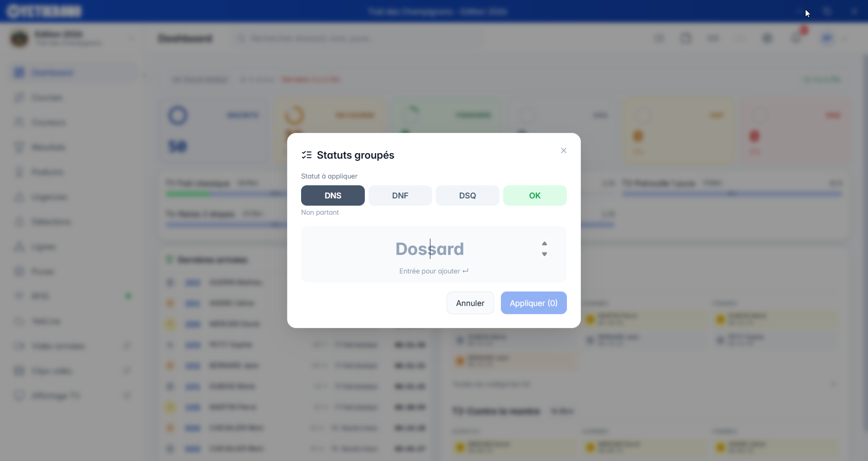Pick the DSQ status option
The height and width of the screenshot is (461, 868).
[x=467, y=196]
